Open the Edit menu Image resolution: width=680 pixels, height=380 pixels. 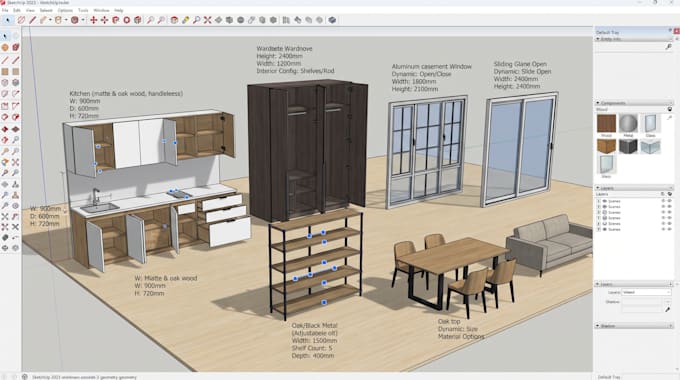click(x=17, y=10)
